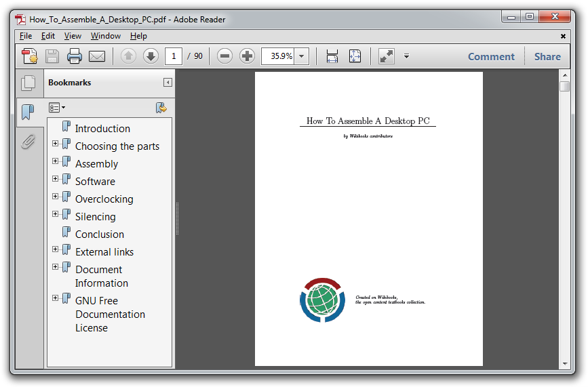Go to next page arrow button
This screenshot has height=387, width=588.
coord(151,56)
